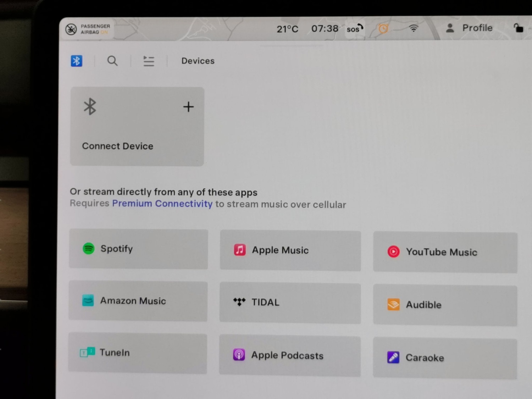Screen dimensions: 532x399
Task: Launch Apple Music app
Action: [290, 251]
